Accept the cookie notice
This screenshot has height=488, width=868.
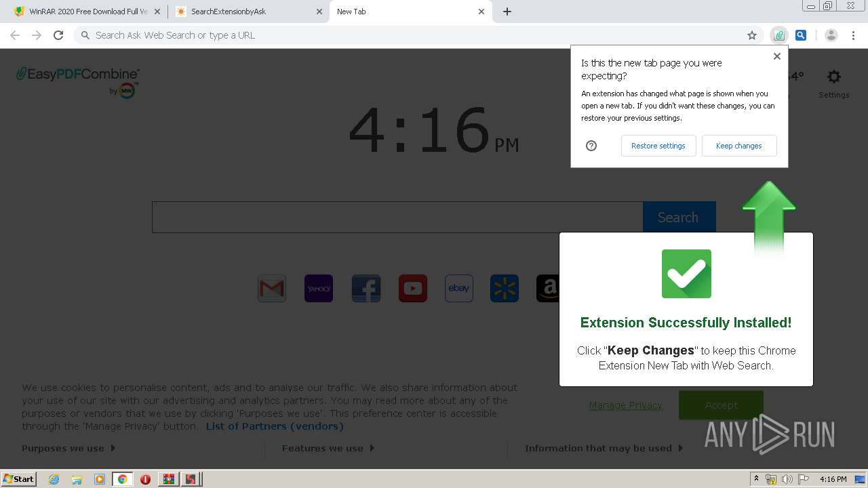(721, 405)
